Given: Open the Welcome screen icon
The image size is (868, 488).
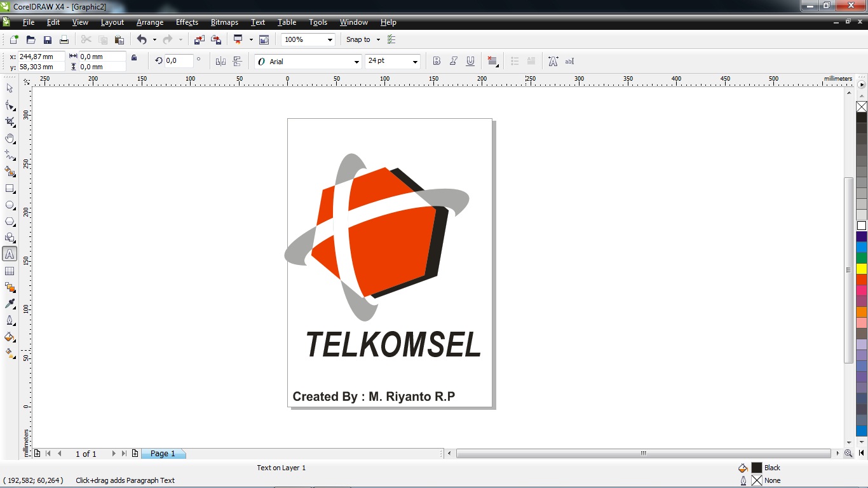Looking at the screenshot, I should tap(264, 39).
